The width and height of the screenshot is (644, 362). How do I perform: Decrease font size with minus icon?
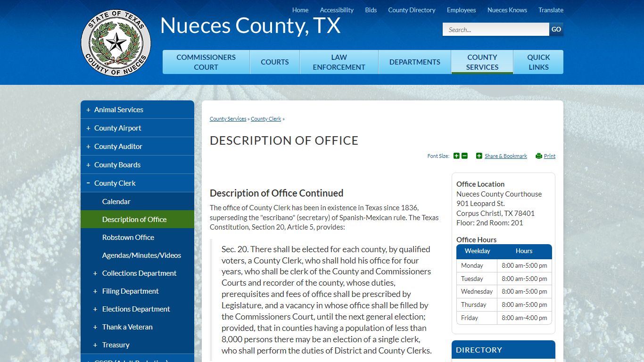(x=464, y=156)
